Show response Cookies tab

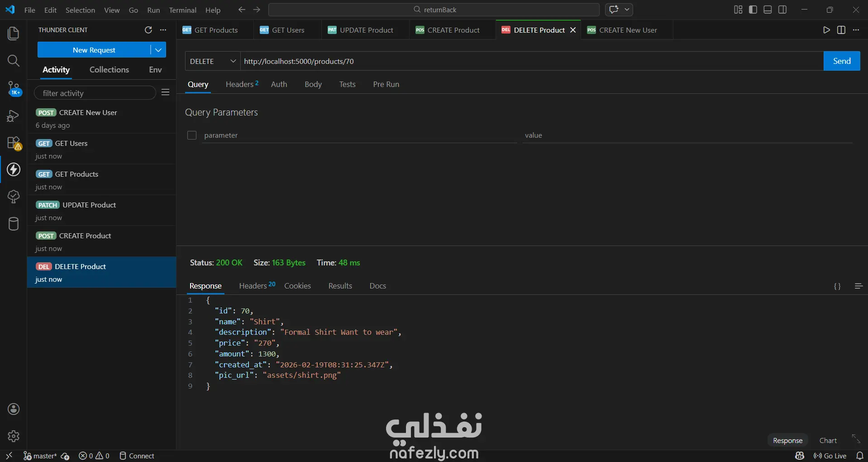click(x=297, y=286)
